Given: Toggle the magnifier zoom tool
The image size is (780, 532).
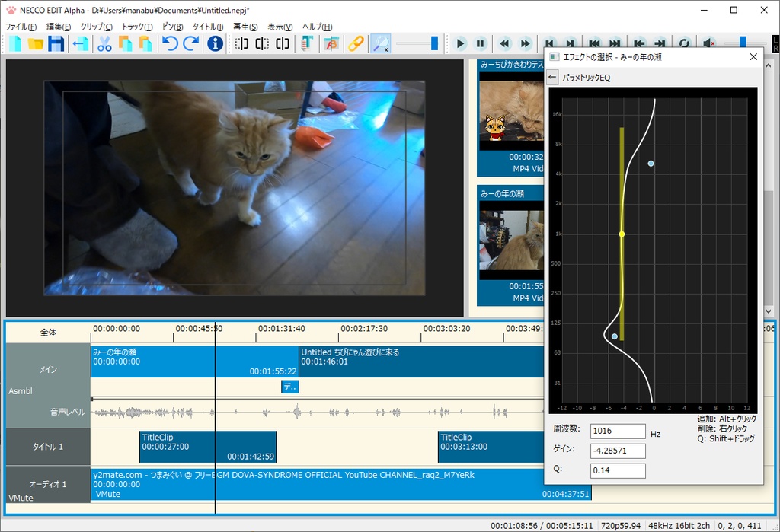Looking at the screenshot, I should click(381, 43).
